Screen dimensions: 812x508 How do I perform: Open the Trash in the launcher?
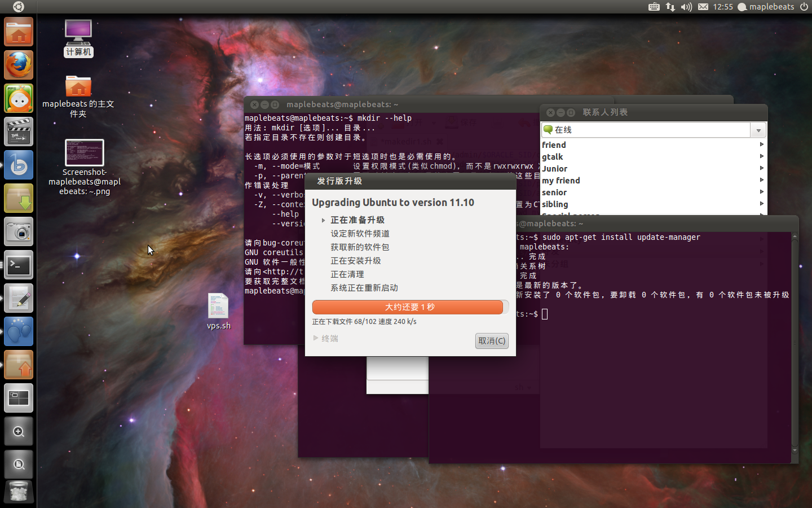tap(19, 492)
